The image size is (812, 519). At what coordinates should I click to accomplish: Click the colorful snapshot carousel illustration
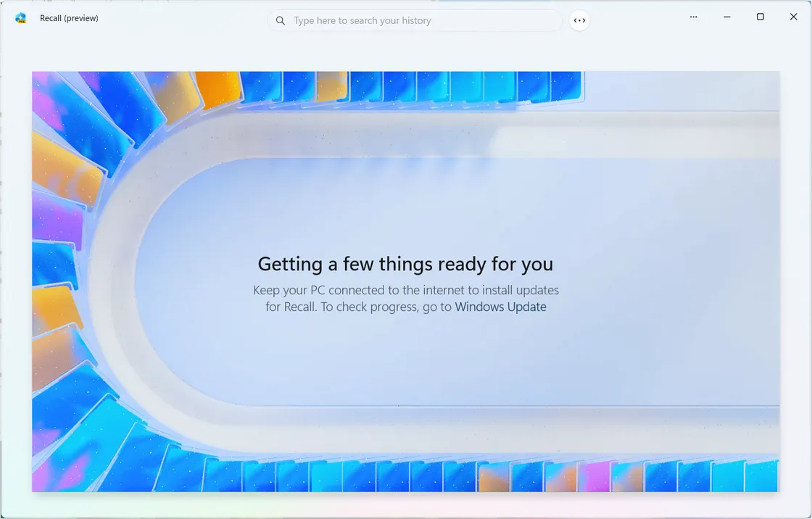(x=87, y=217)
